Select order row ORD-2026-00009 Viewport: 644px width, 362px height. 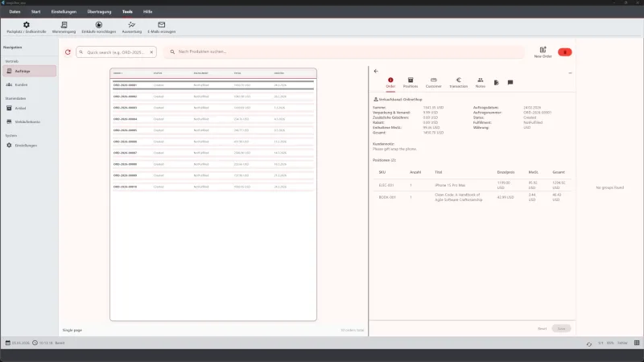click(213, 175)
